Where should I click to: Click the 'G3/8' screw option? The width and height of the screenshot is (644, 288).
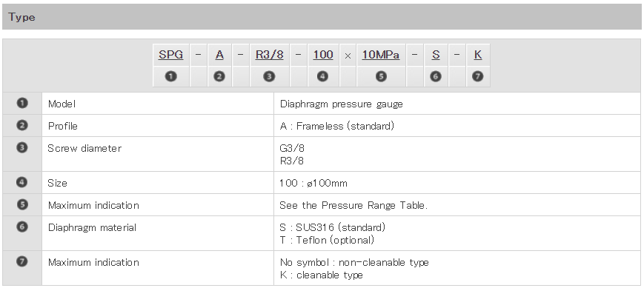coord(292,148)
